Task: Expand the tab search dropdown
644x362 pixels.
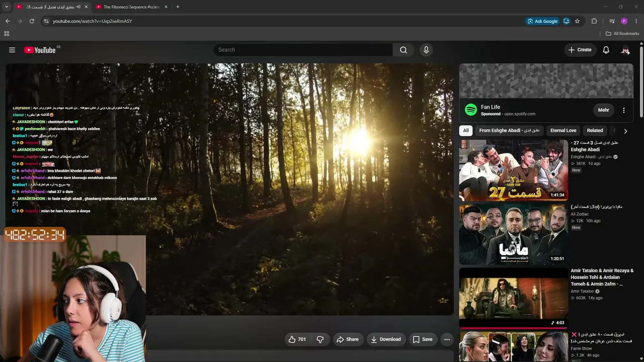Action: [x=7, y=7]
